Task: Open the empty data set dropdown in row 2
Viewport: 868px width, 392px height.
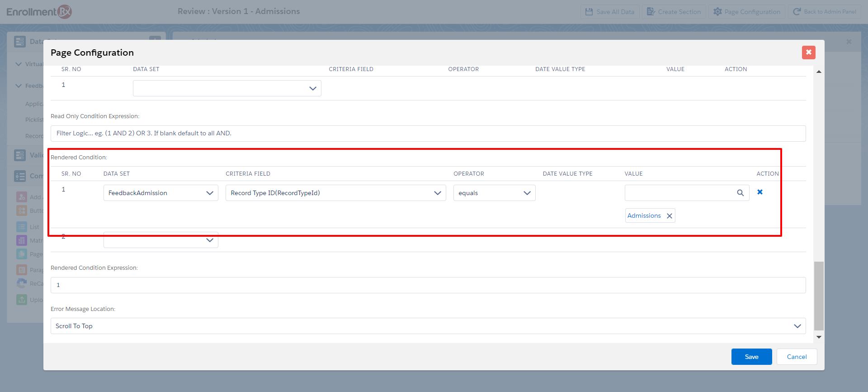Action: [160, 240]
